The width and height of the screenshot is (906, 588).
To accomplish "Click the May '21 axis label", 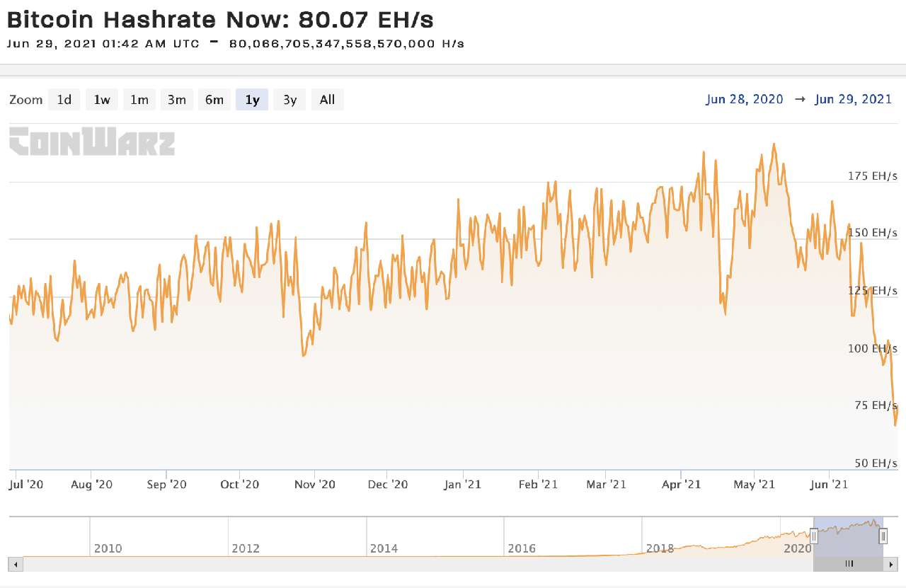I will tap(755, 485).
